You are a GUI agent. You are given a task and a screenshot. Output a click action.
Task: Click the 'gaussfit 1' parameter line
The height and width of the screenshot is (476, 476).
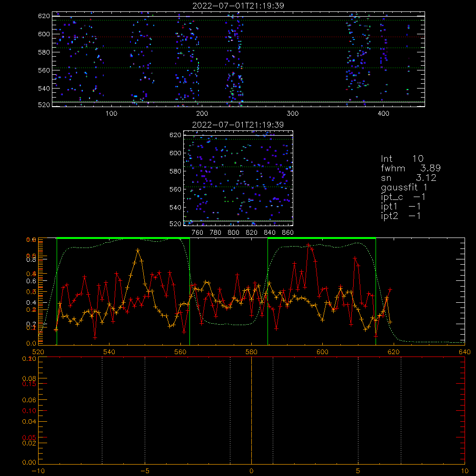tap(404, 188)
